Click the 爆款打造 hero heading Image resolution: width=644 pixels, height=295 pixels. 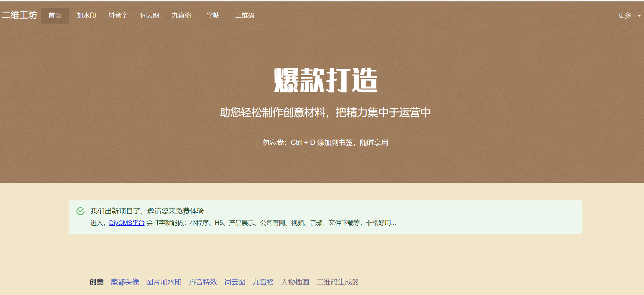(325, 80)
